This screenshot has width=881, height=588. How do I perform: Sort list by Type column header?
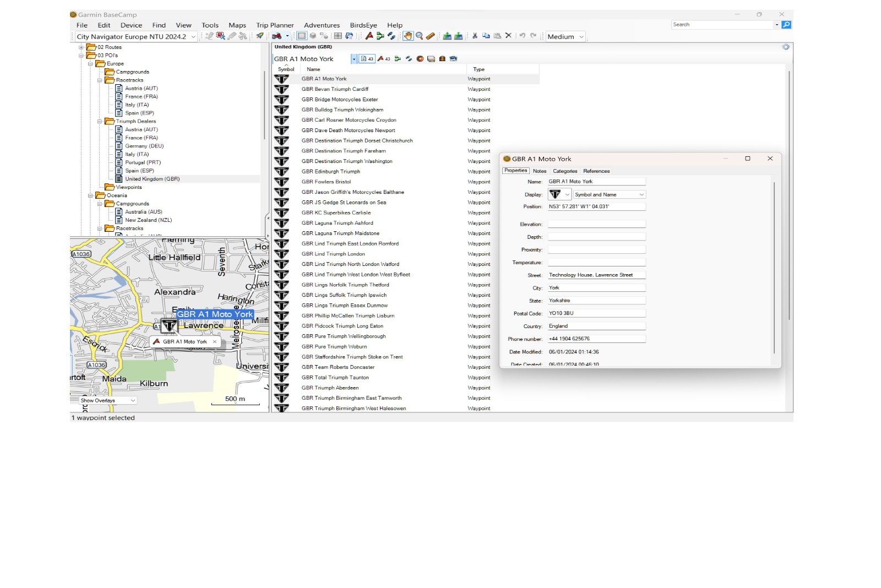click(x=503, y=69)
